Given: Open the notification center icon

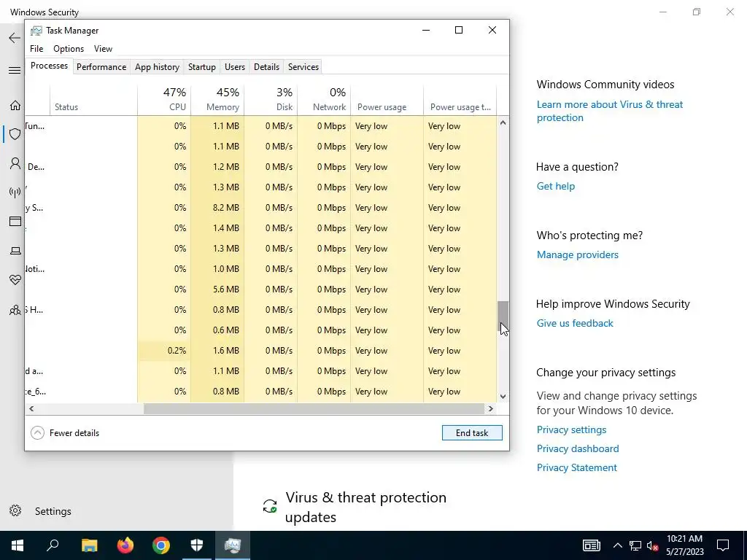Looking at the screenshot, I should [x=723, y=545].
